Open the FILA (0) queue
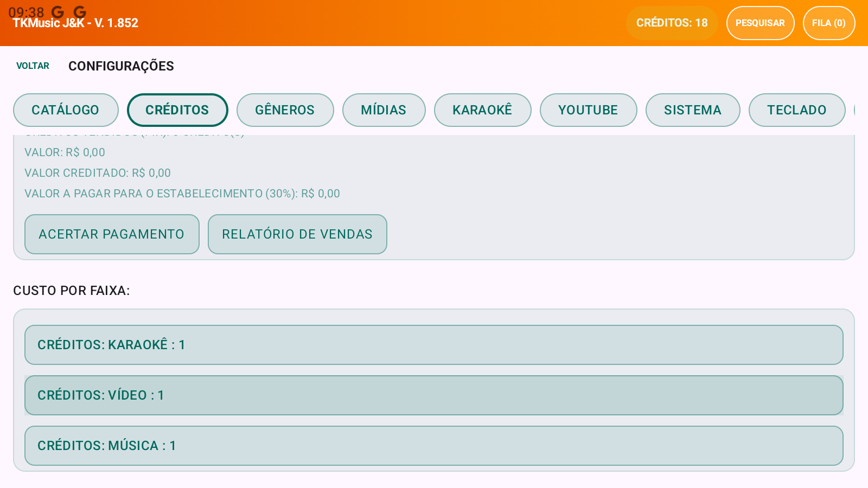 (x=829, y=23)
